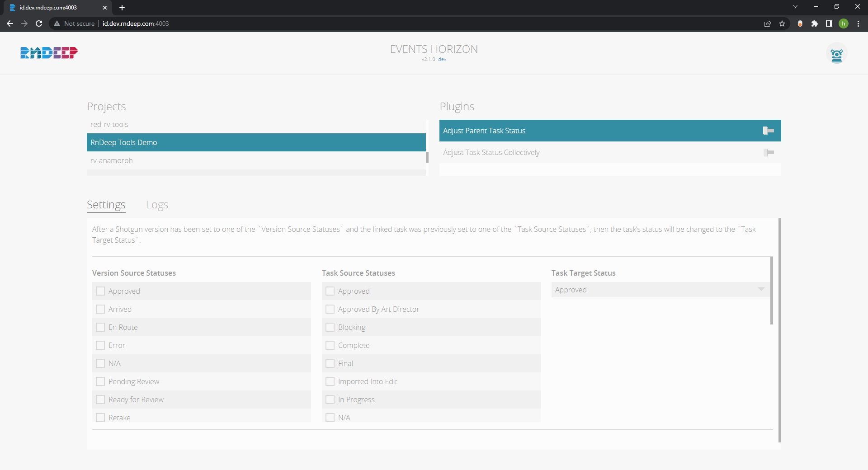Bookmark this page with star icon

[x=782, y=23]
